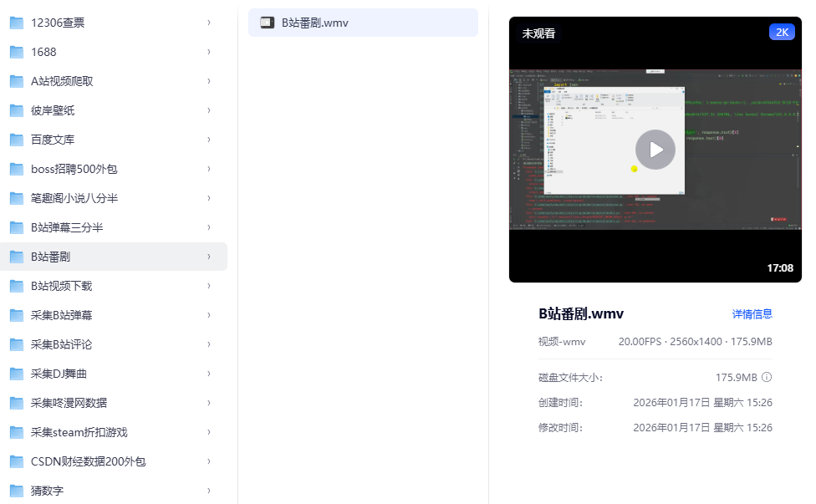Click the 2K resolution badge

tap(782, 33)
